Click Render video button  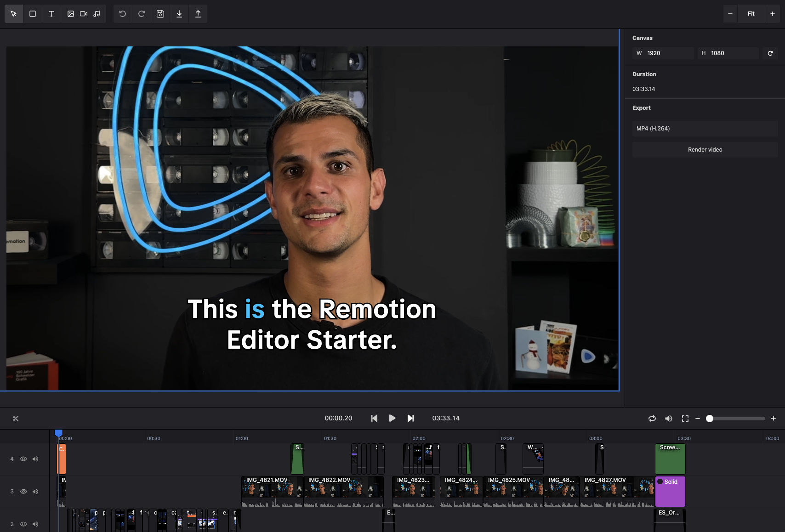705,150
